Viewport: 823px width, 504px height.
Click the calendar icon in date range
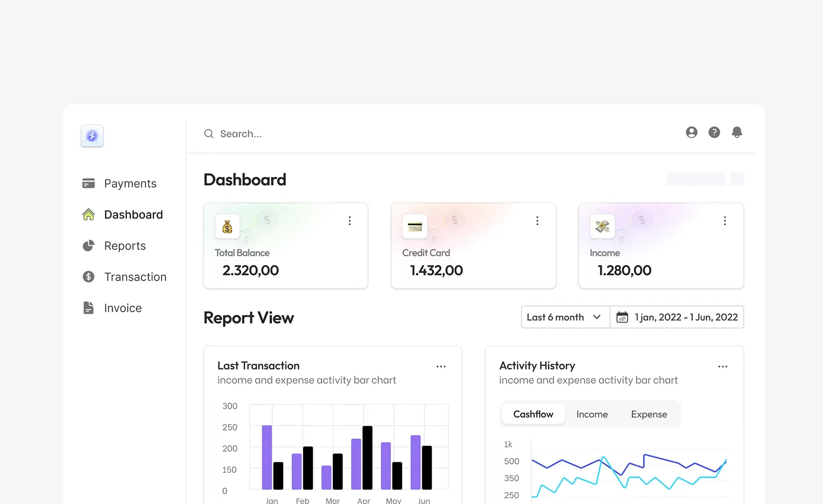pos(622,317)
